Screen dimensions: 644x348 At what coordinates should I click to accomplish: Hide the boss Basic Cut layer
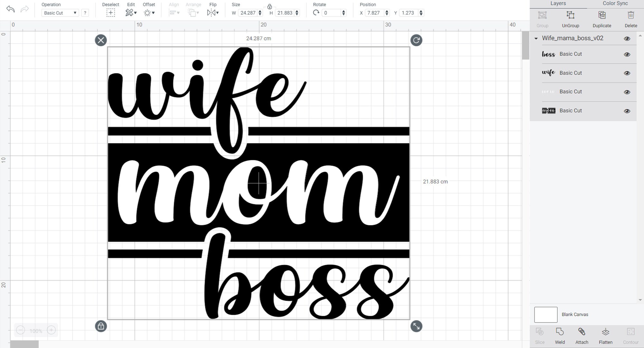coord(627,54)
